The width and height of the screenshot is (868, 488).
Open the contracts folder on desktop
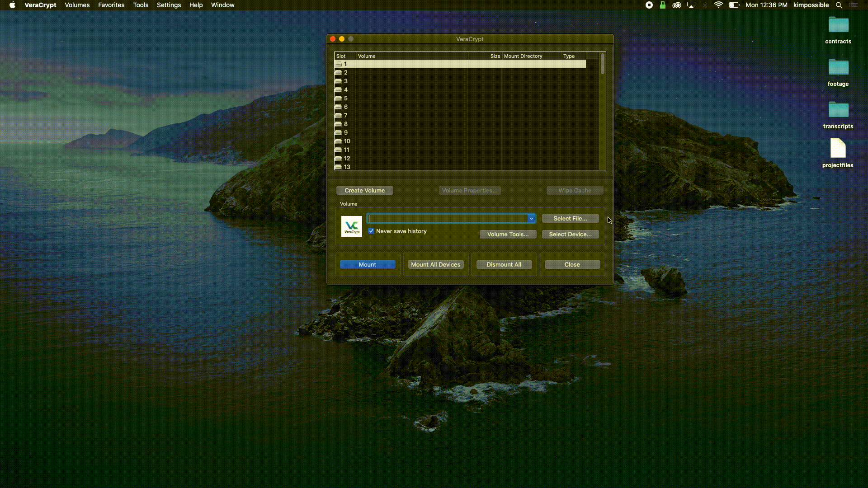[x=838, y=25]
